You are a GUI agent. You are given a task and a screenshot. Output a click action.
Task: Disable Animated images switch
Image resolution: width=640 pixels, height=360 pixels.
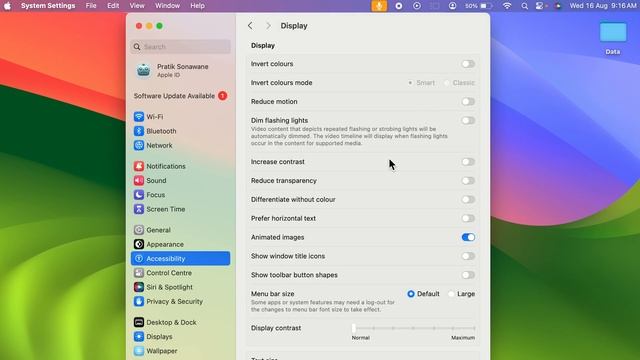tap(468, 237)
